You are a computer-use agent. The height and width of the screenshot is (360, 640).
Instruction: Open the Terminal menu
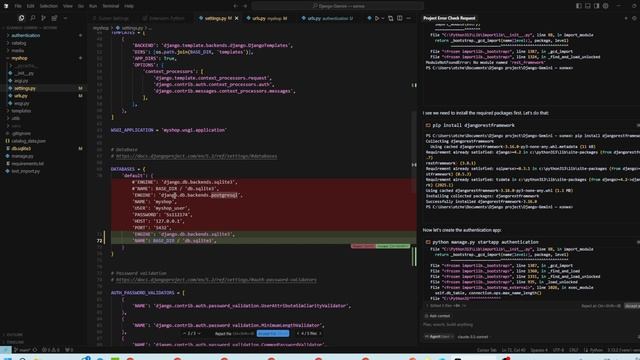tap(111, 6)
